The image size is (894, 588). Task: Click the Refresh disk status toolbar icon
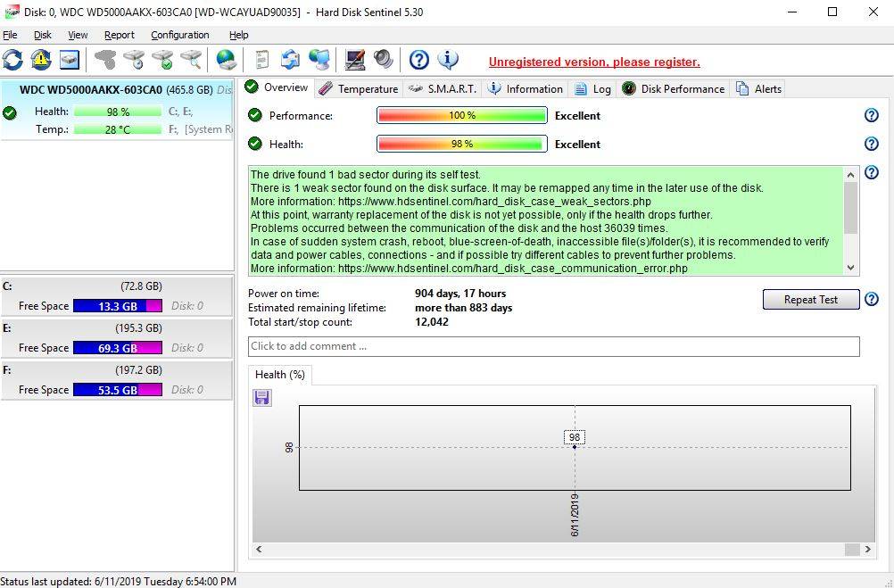(x=12, y=59)
